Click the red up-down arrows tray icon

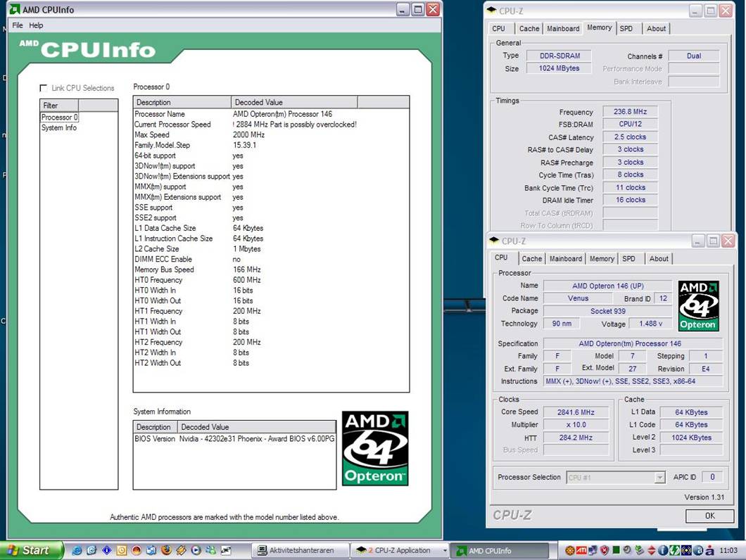pos(651,550)
